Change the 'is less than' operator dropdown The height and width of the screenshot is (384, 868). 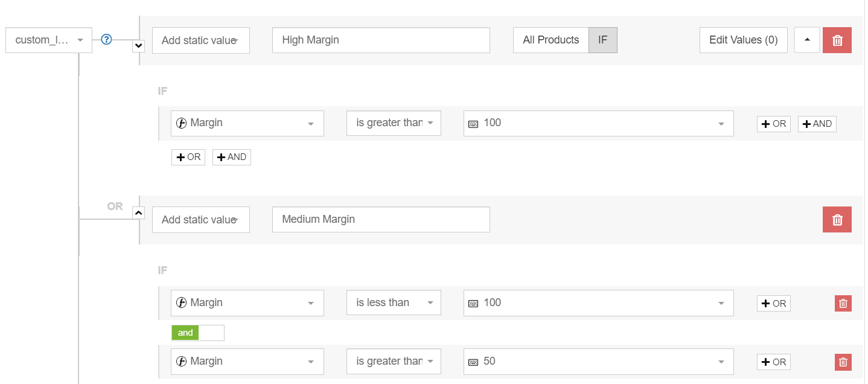(394, 303)
